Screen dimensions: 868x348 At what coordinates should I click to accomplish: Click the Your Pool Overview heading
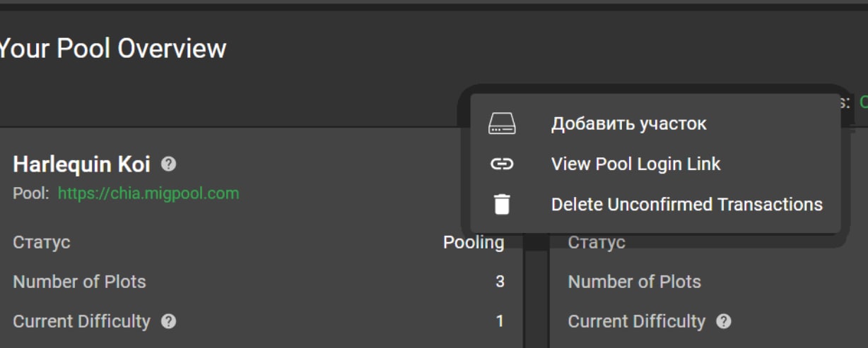112,49
